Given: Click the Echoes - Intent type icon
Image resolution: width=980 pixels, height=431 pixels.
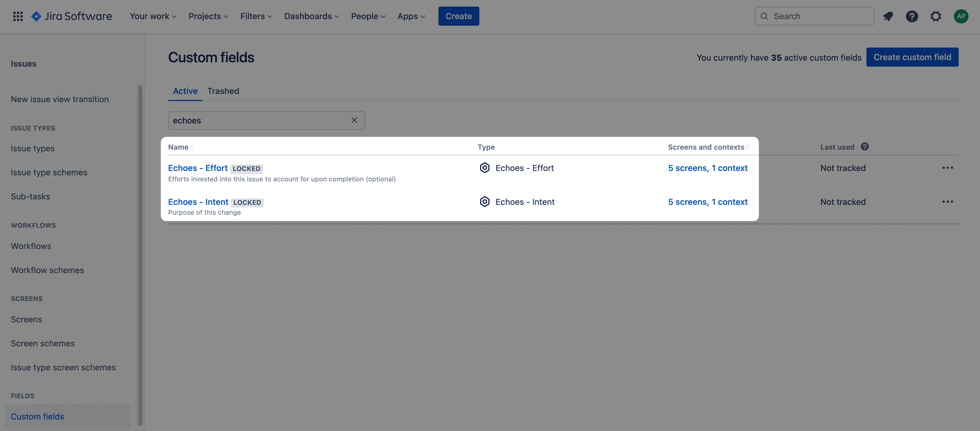Looking at the screenshot, I should (484, 202).
